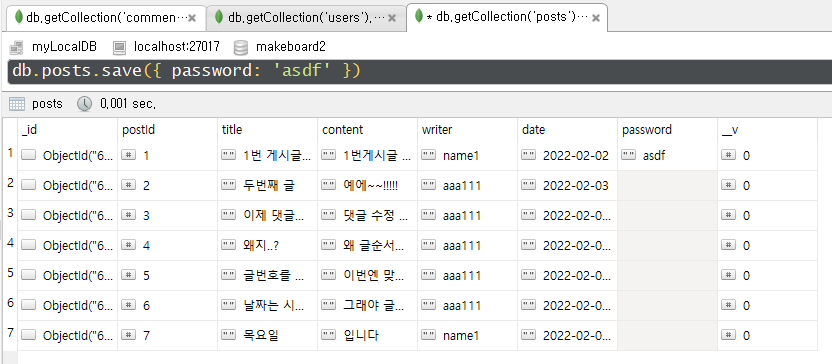832x364 pixels.
Task: Select the content cell starting with 그래야 글
Action: 367,305
